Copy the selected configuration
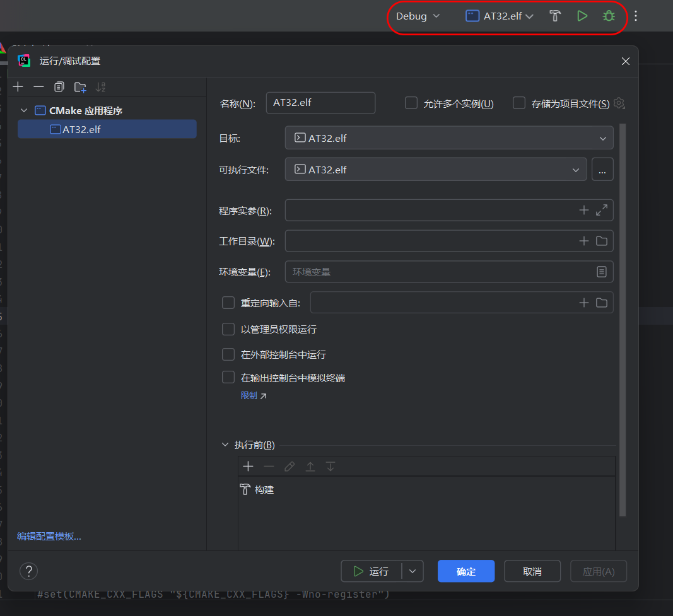This screenshot has width=673, height=616. (x=59, y=86)
